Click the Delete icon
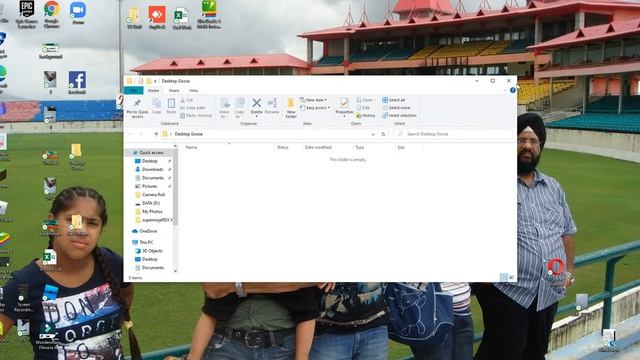This screenshot has width=640, height=360. coord(256,103)
